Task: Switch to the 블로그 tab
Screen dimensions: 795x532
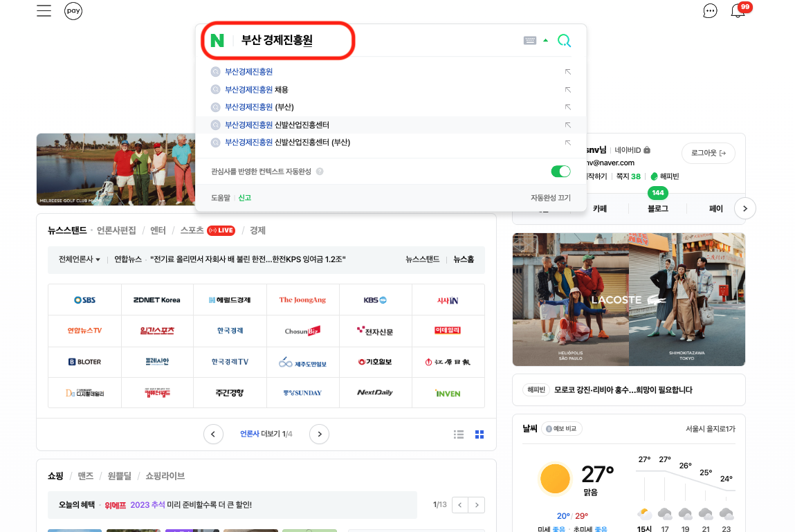Action: [657, 208]
